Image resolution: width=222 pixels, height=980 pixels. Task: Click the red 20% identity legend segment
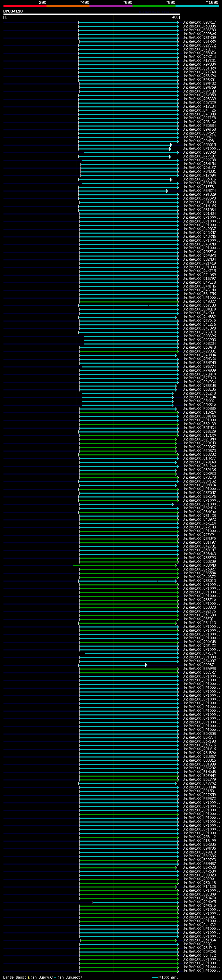pyautogui.click(x=25, y=6)
